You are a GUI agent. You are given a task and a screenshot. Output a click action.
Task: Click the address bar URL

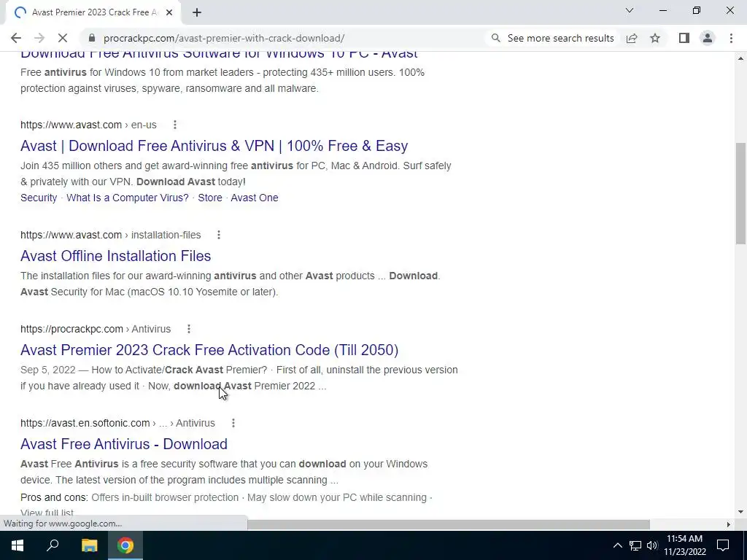click(x=224, y=38)
